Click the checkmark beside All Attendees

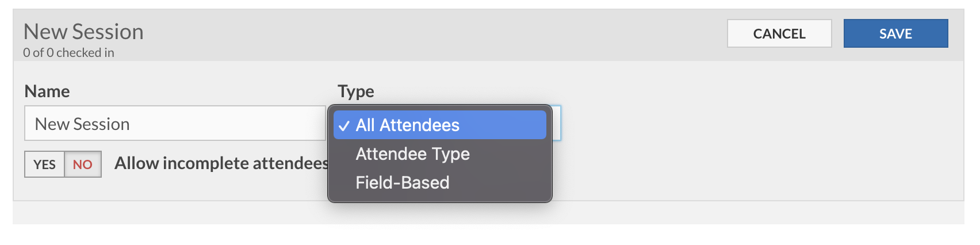click(344, 126)
